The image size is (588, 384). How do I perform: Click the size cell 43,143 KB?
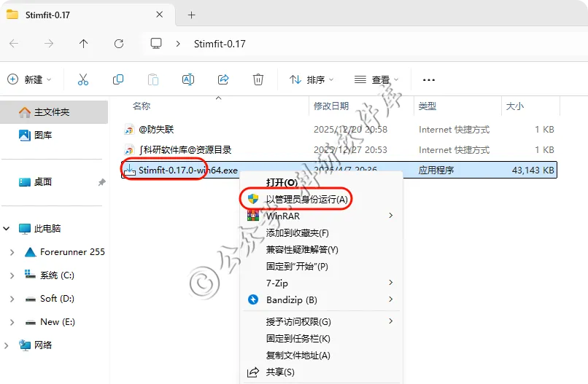[533, 170]
